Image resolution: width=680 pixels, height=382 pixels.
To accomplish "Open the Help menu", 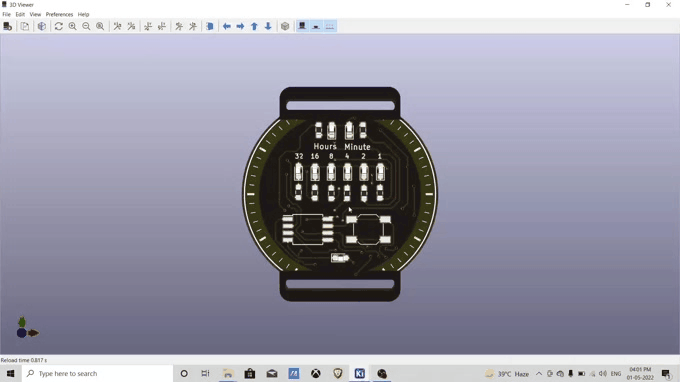I will click(83, 14).
